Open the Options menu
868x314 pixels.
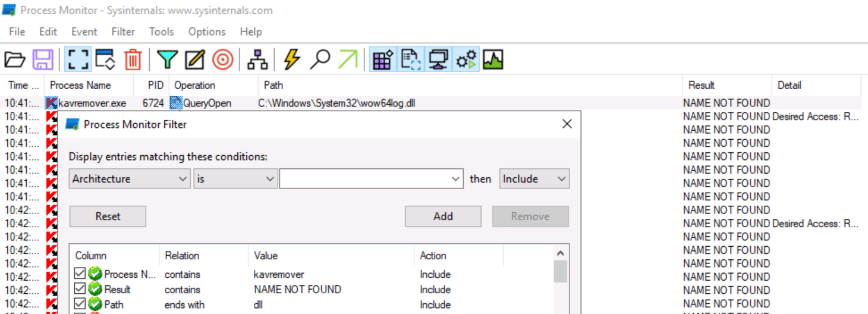coord(207,32)
